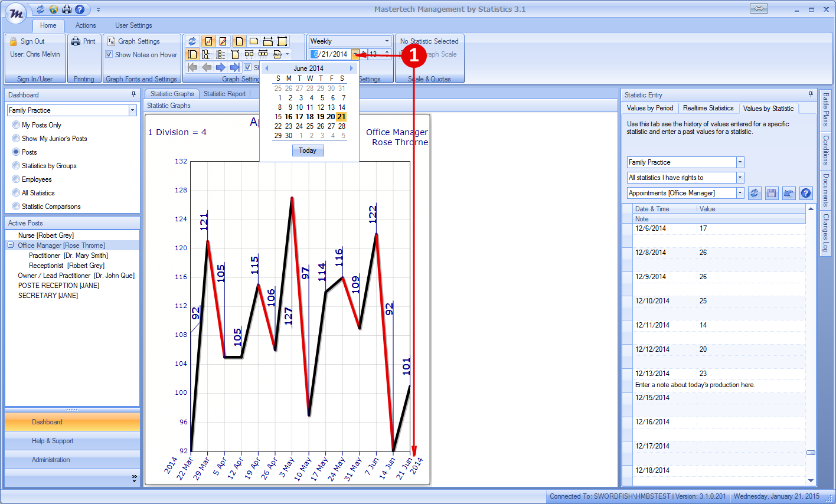Toggle the checkbox beside the navigation arrows
Viewport: 836px width, 504px height.
tap(248, 67)
